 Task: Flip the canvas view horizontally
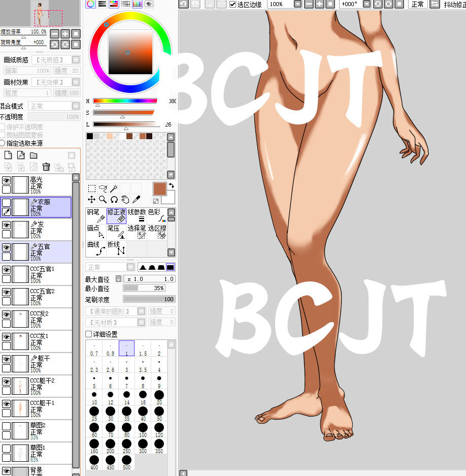(x=435, y=4)
